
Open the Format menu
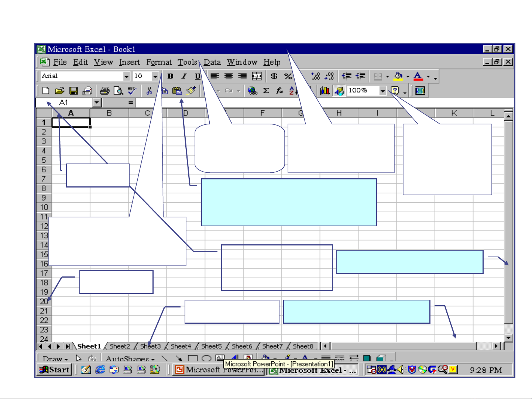159,62
